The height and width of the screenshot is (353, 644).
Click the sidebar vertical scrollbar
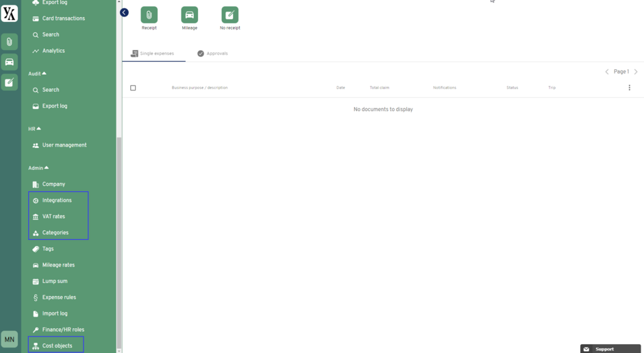pos(119,240)
